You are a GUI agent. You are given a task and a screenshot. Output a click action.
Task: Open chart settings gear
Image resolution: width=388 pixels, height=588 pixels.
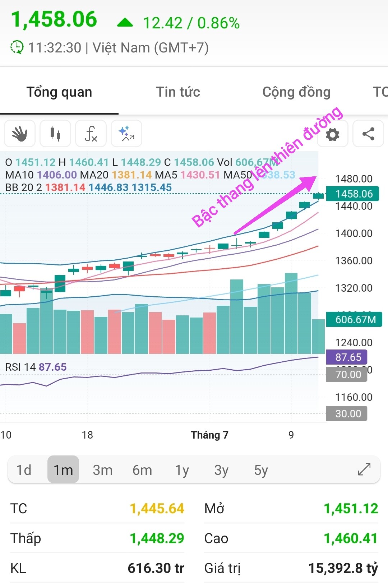point(333,135)
